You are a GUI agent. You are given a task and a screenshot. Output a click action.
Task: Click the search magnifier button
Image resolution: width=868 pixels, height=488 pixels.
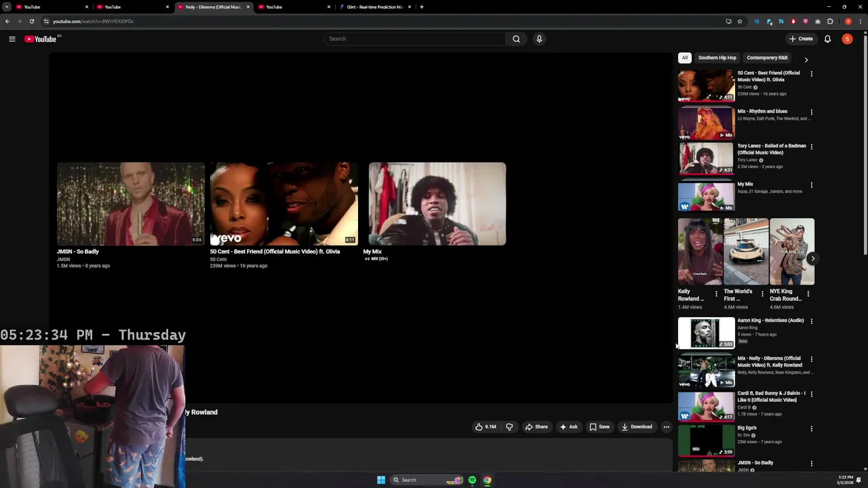(516, 39)
